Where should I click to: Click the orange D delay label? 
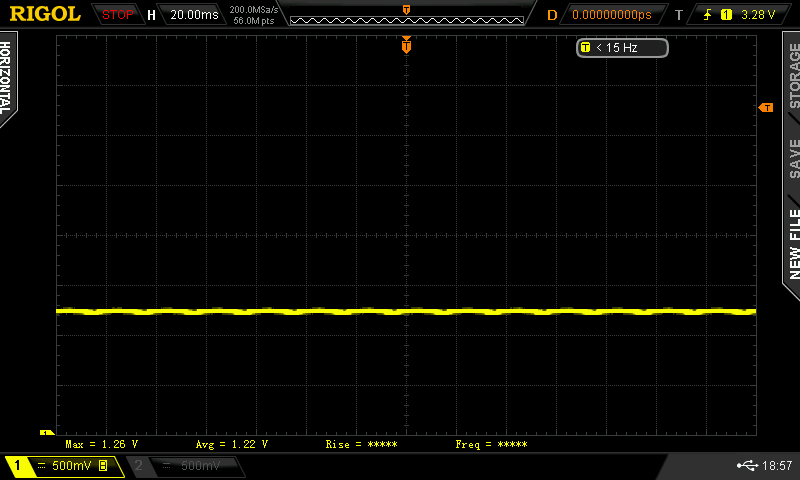click(x=552, y=15)
